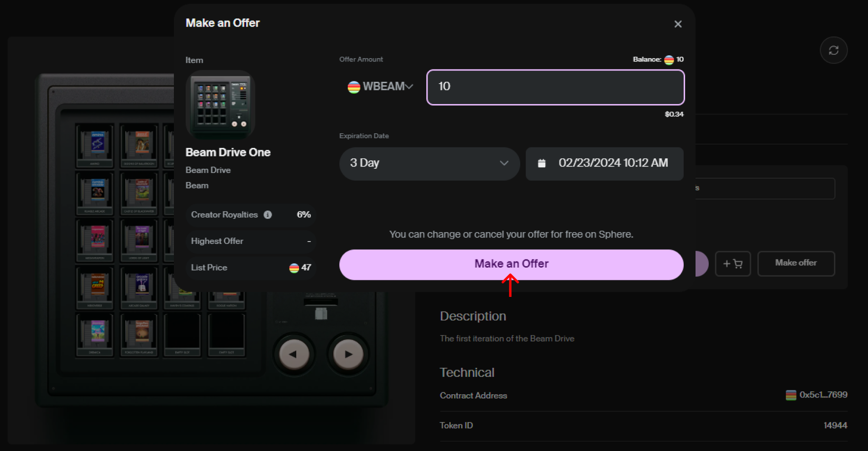The width and height of the screenshot is (868, 451).
Task: Click the offer amount input field
Action: 555,87
